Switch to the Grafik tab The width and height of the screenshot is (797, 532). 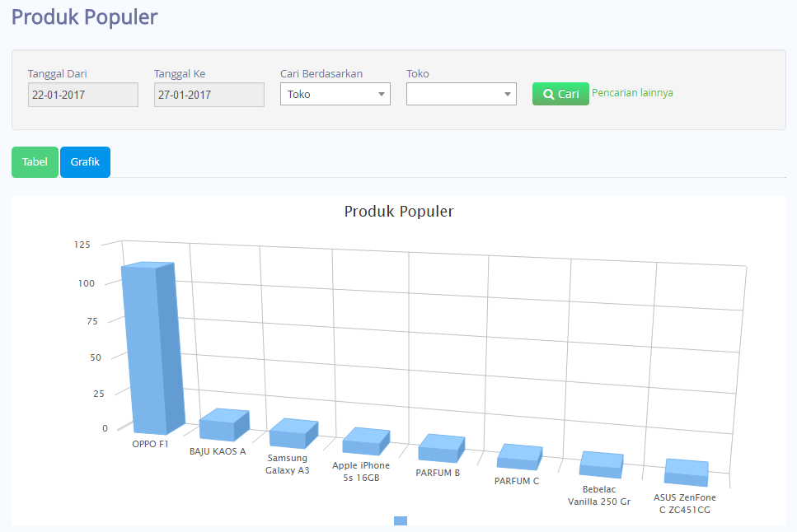85,162
